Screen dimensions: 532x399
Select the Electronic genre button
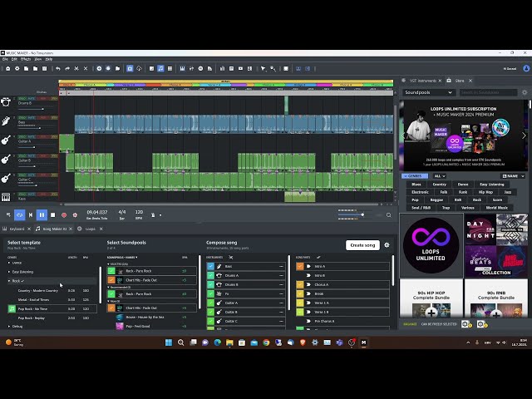point(420,192)
